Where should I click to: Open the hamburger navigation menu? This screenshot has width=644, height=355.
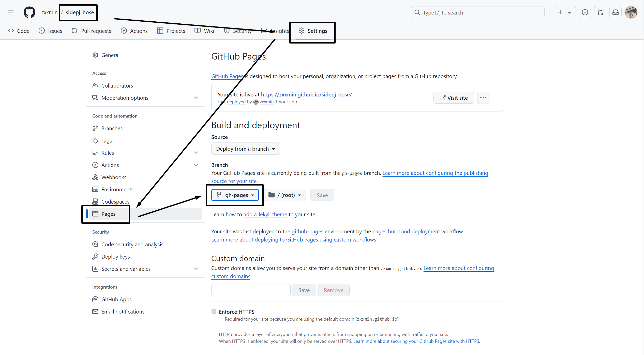11,12
